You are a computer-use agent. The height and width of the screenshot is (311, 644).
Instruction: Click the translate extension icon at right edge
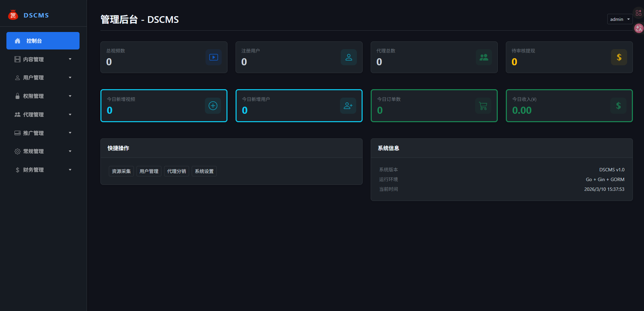click(x=638, y=29)
